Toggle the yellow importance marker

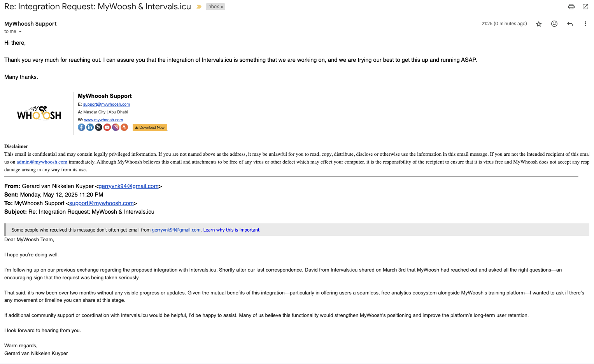199,7
